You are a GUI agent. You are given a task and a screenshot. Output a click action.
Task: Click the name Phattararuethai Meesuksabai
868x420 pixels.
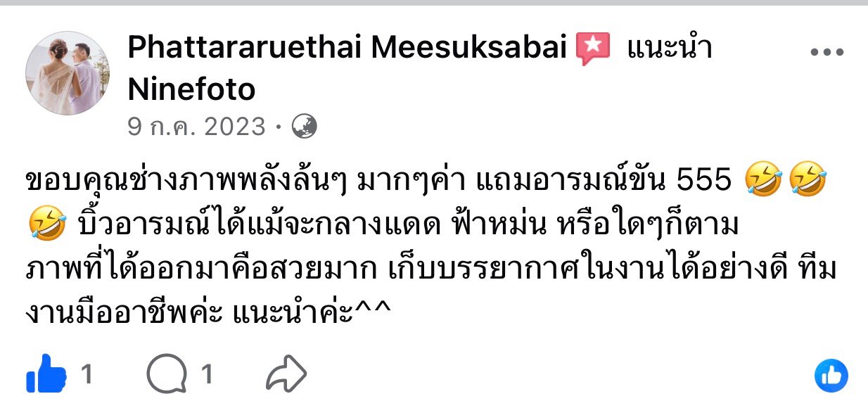347,48
